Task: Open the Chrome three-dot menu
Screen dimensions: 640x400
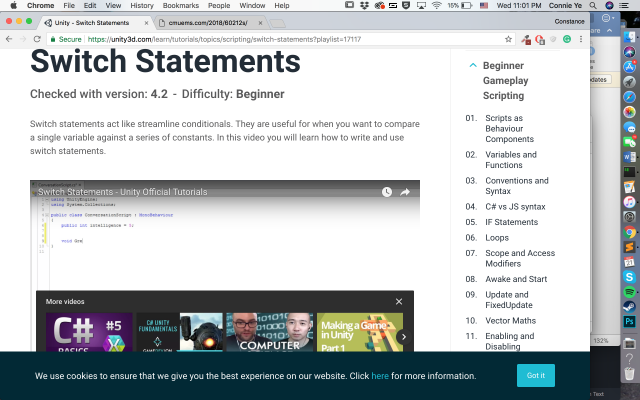Action: [581, 39]
